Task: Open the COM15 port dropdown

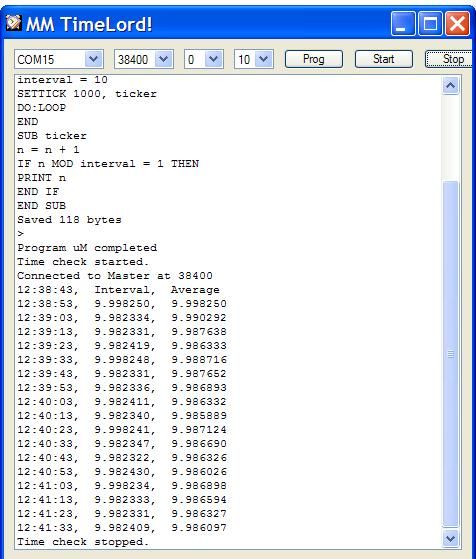Action: 93,59
